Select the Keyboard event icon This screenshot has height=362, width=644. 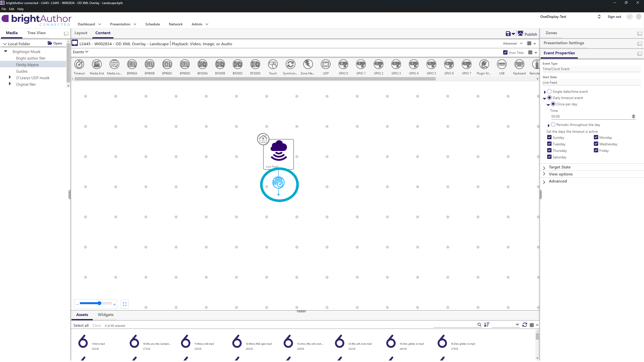coord(519,65)
